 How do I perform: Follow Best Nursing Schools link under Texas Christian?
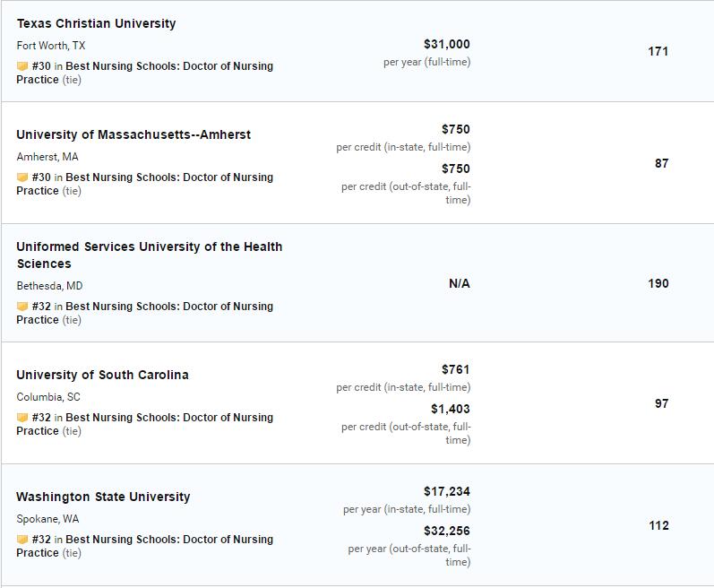click(145, 73)
